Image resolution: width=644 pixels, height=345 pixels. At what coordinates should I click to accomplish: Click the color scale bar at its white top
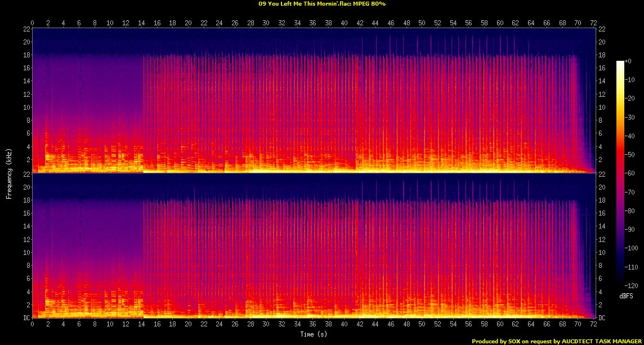620,63
